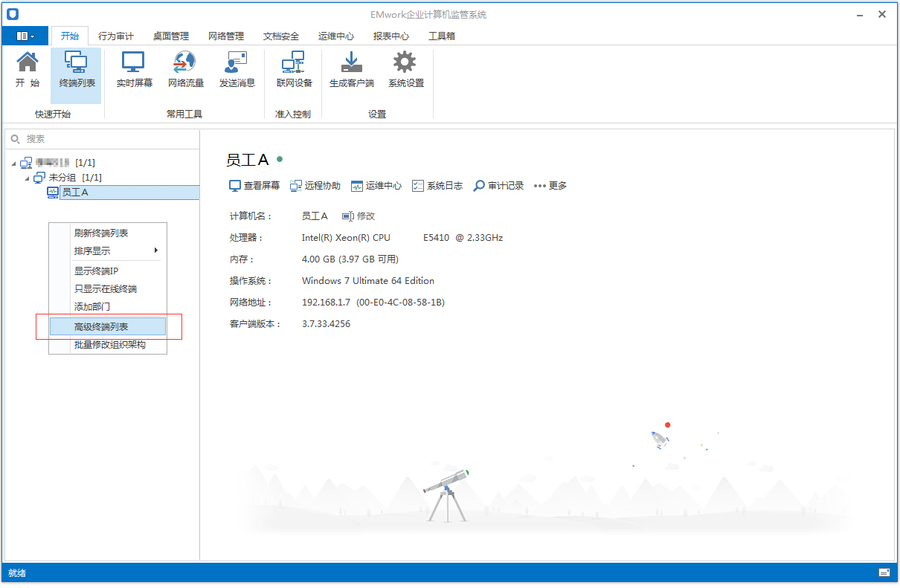Viewport: 900px width, 588px height.
Task: Open the 工具箱 ribbon tab
Action: [442, 36]
